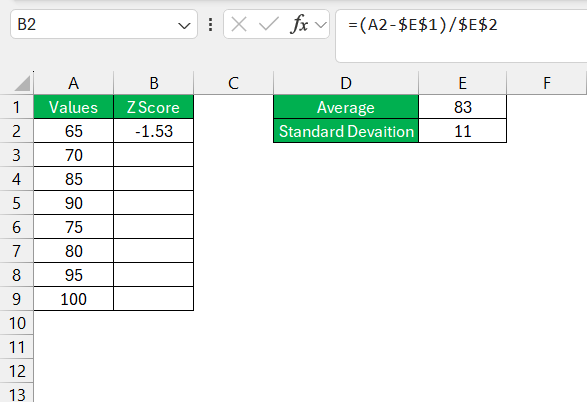Click the Average label cell
Viewport: 587px width, 402px height.
(x=346, y=107)
